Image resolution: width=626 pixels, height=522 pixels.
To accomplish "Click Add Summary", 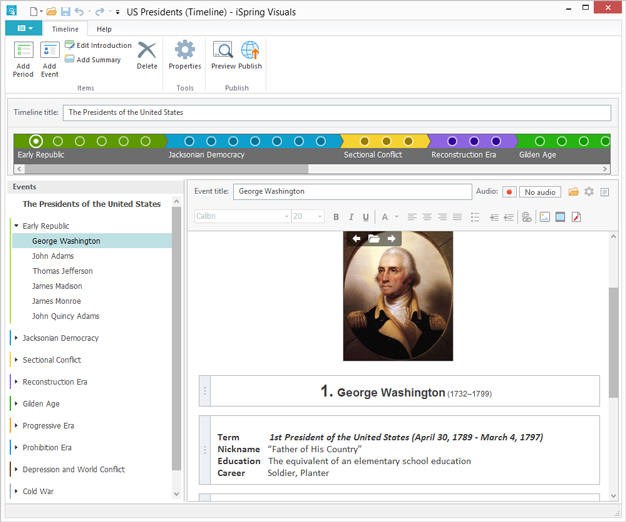I will tap(93, 59).
